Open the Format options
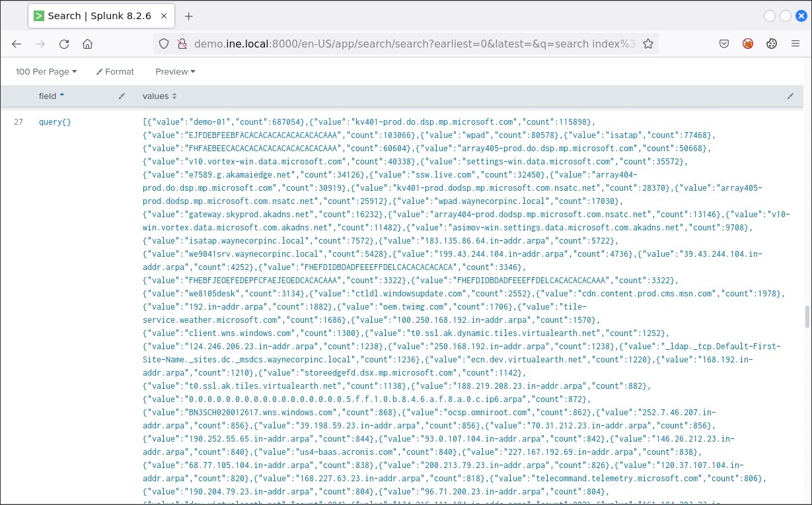This screenshot has height=505, width=812. coord(115,71)
